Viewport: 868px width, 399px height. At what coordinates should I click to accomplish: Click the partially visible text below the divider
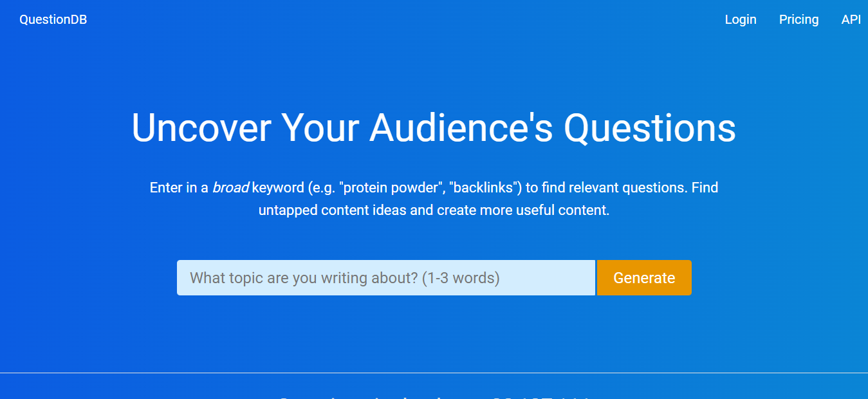coord(434,396)
